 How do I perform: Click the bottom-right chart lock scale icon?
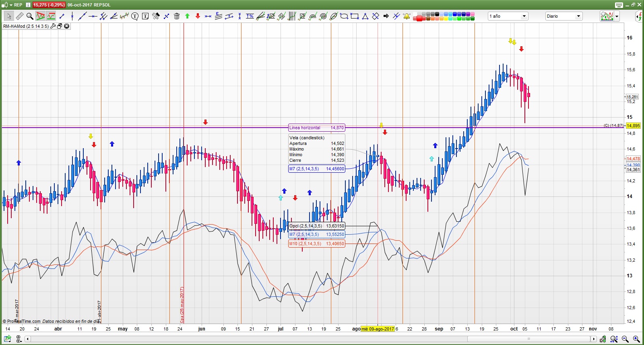603,339
